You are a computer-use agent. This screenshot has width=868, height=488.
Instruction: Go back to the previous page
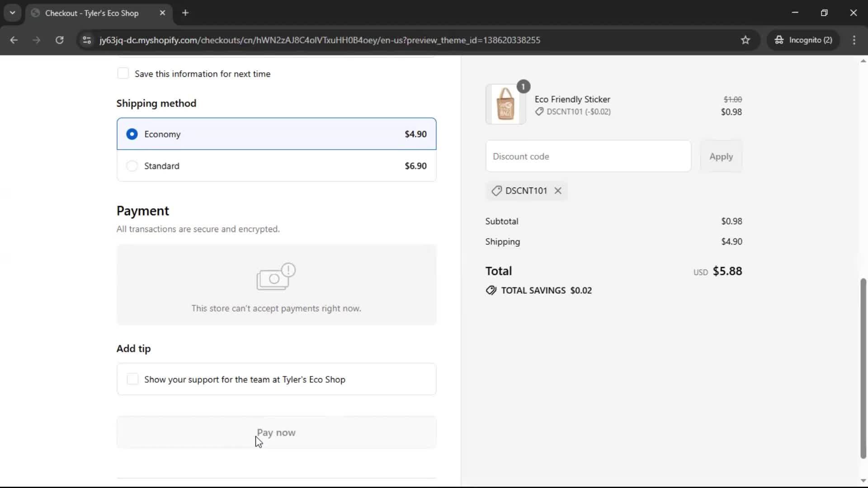[14, 40]
